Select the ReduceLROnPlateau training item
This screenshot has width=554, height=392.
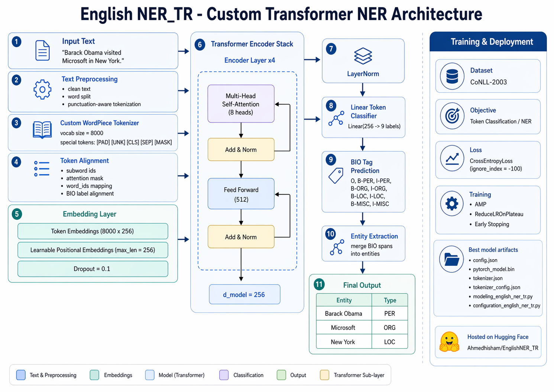click(499, 214)
